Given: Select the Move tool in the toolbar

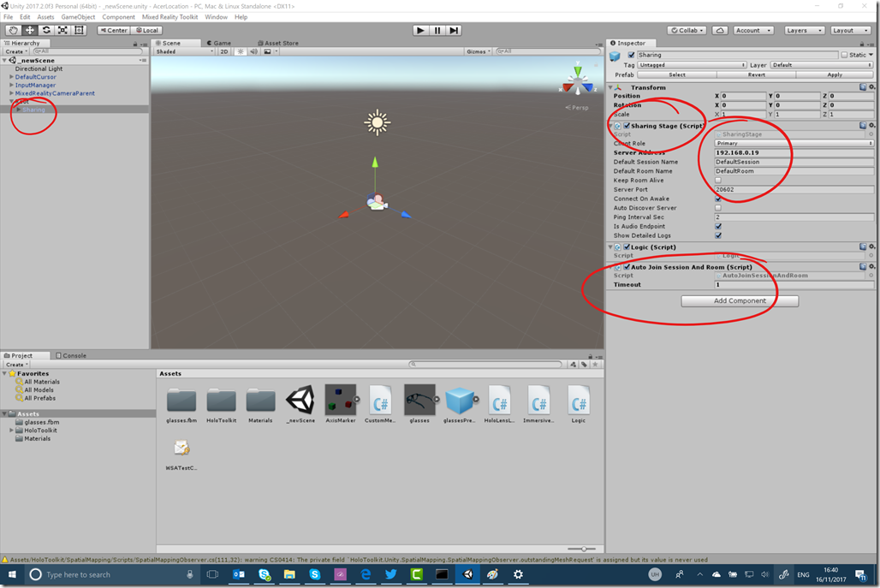Looking at the screenshot, I should (30, 30).
